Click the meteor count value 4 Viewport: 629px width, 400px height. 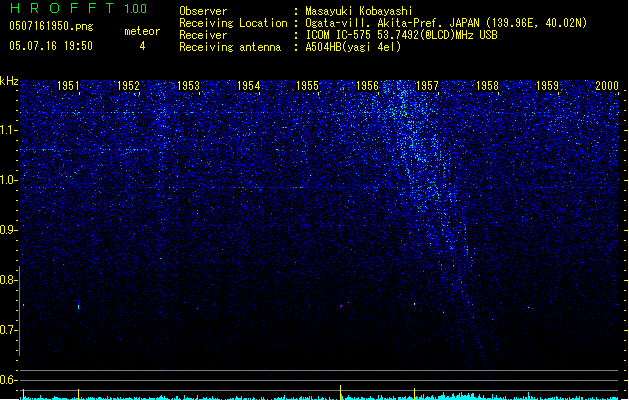142,46
